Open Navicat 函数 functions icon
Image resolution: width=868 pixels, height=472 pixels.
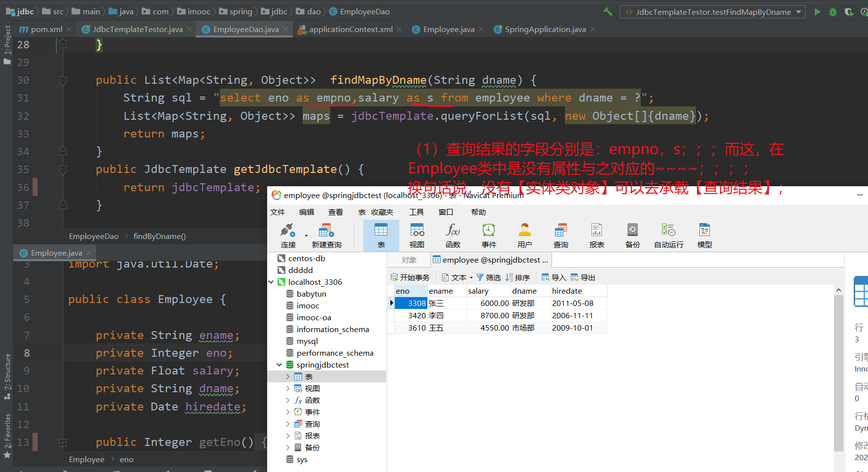453,236
